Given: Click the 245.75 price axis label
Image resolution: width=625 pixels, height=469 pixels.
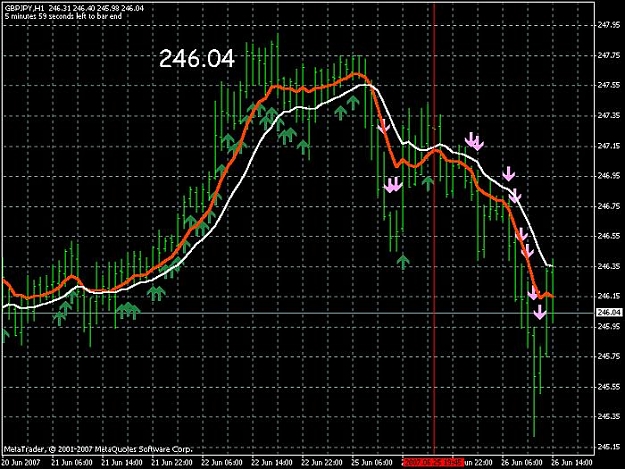Looking at the screenshot, I should point(609,356).
